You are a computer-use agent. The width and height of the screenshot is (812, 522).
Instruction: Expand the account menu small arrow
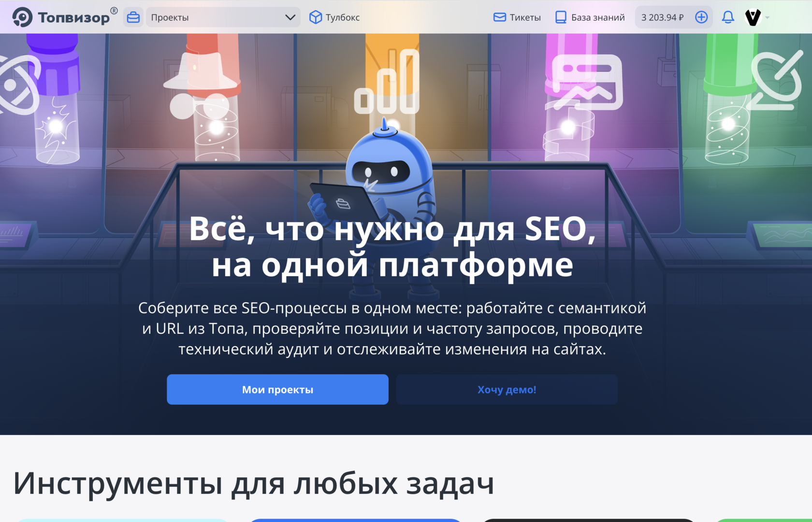point(767,18)
